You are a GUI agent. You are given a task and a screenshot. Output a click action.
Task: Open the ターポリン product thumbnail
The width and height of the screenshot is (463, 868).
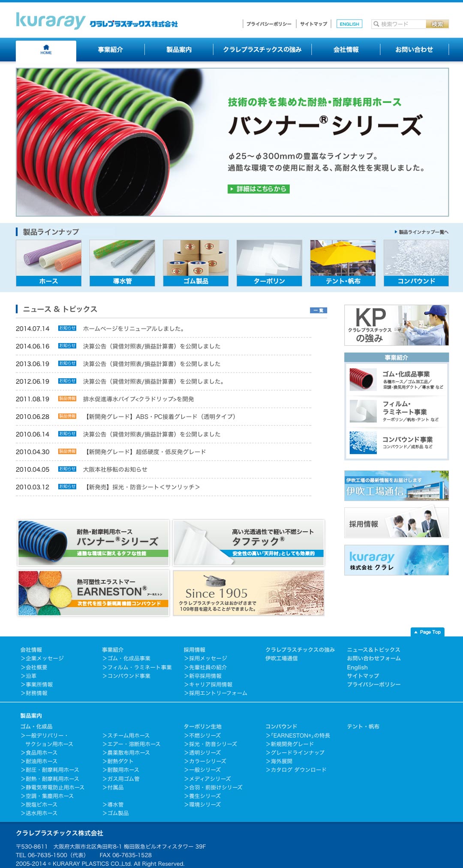click(269, 263)
